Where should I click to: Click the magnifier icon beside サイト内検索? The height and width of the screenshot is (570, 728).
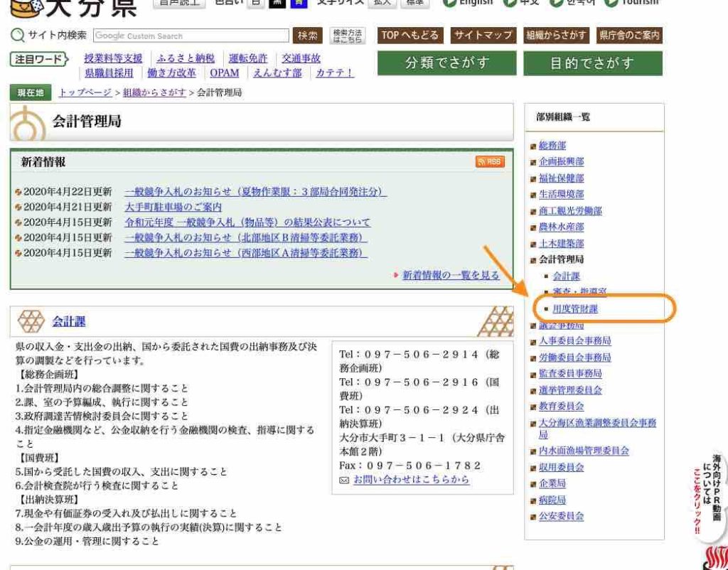(x=18, y=36)
